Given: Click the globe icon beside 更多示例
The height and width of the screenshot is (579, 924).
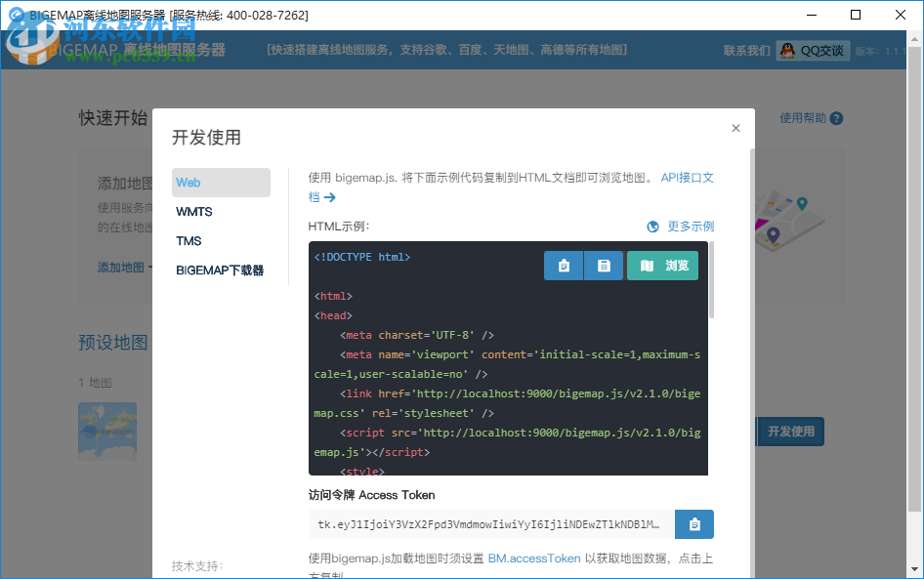Looking at the screenshot, I should [x=651, y=227].
